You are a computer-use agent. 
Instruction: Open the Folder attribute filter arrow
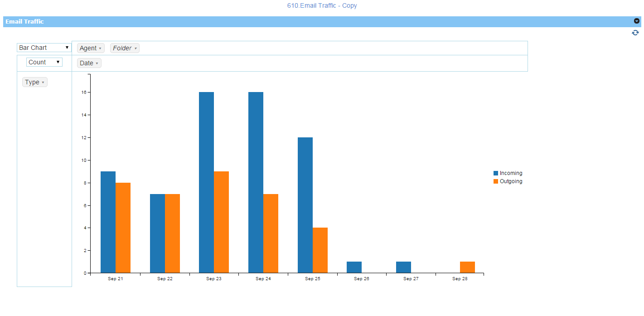coord(136,49)
